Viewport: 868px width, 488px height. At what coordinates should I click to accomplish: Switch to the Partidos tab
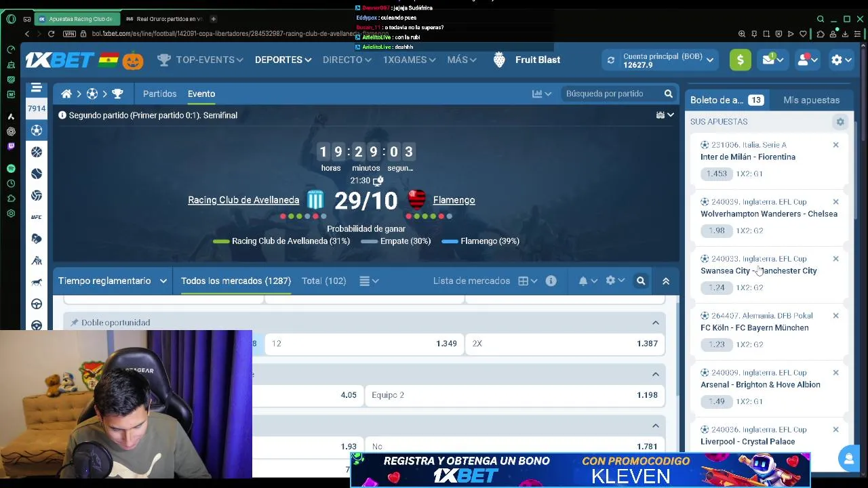[x=159, y=94]
